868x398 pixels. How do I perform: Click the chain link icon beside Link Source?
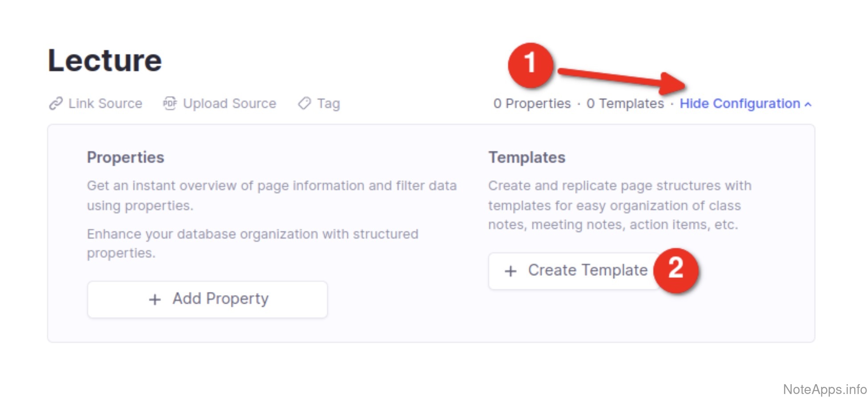(x=56, y=103)
